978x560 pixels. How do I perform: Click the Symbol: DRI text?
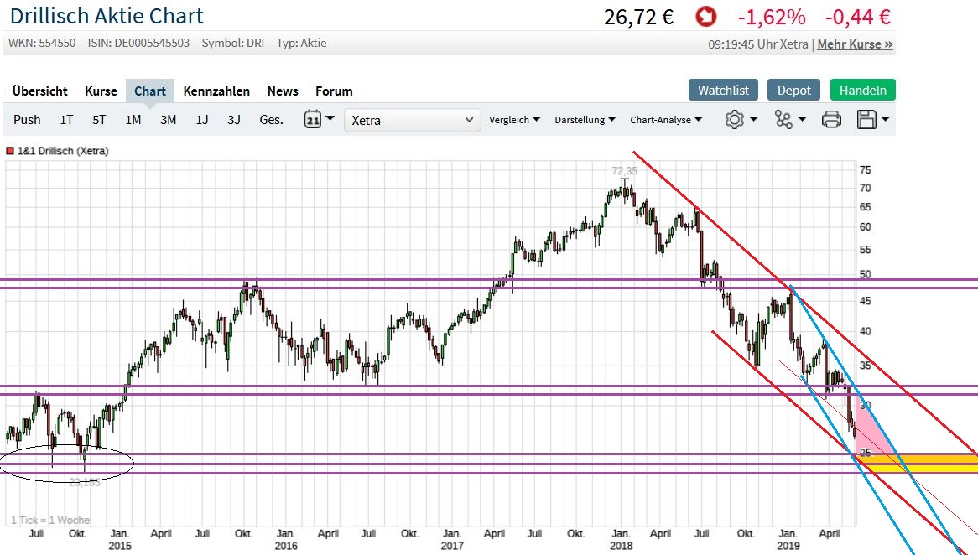[x=232, y=43]
